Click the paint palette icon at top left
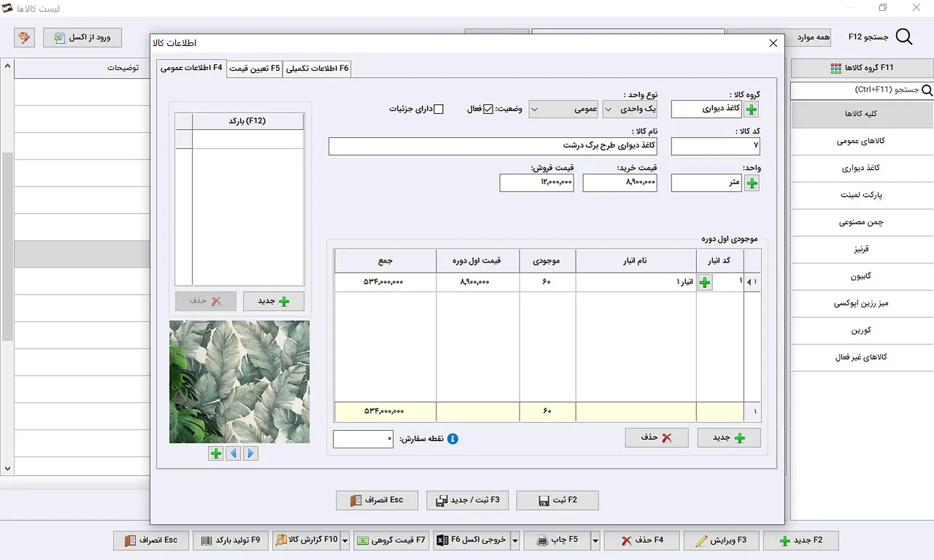This screenshot has width=934, height=560. click(24, 37)
